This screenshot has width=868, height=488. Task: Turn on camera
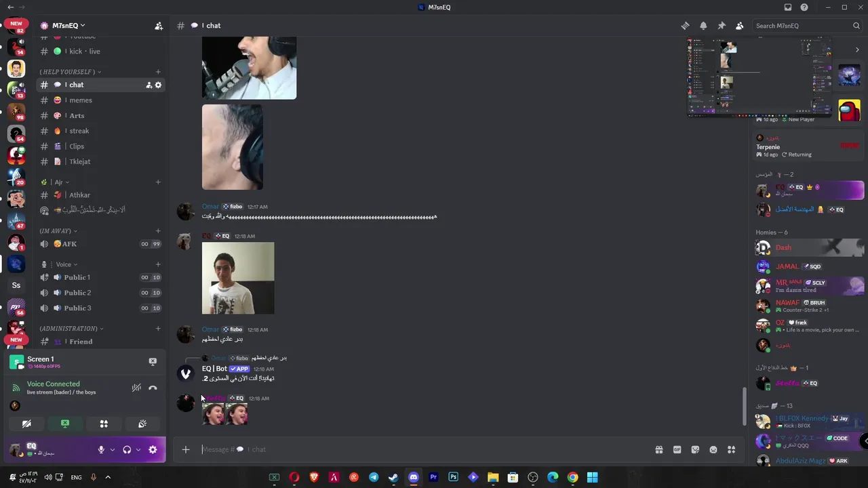pos(26,424)
